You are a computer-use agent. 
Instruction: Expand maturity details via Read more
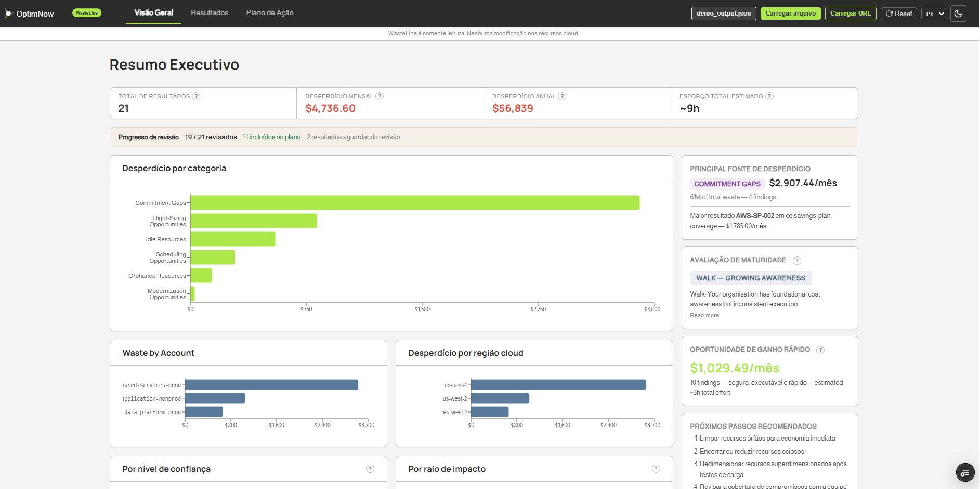click(x=704, y=316)
